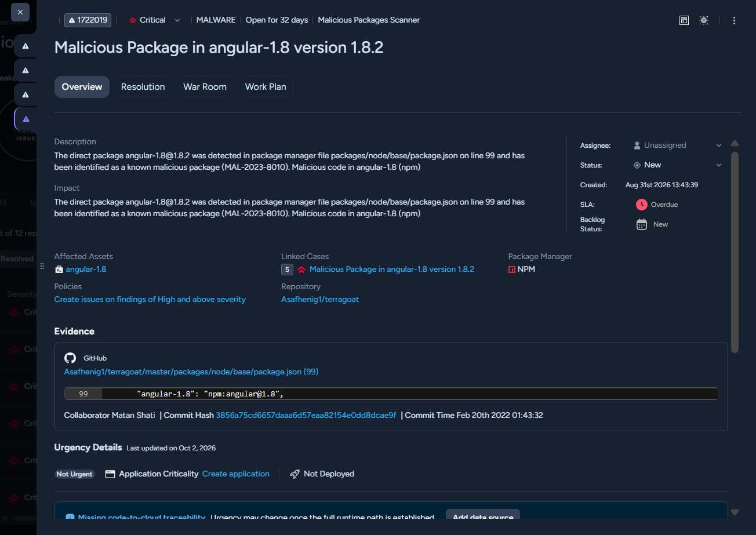Image resolution: width=756 pixels, height=535 pixels.
Task: Expand the Status New dropdown
Action: tap(677, 165)
